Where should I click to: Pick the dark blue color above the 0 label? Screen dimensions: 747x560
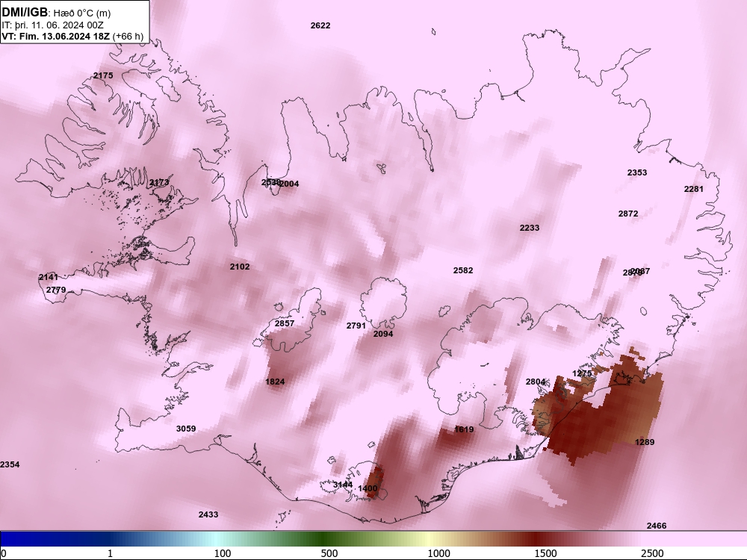pos(4,538)
